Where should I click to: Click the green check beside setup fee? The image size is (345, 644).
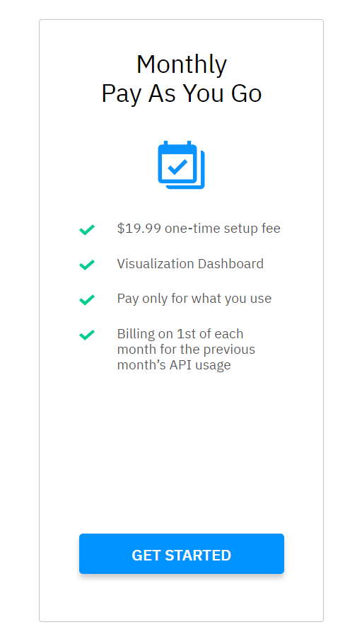87,229
